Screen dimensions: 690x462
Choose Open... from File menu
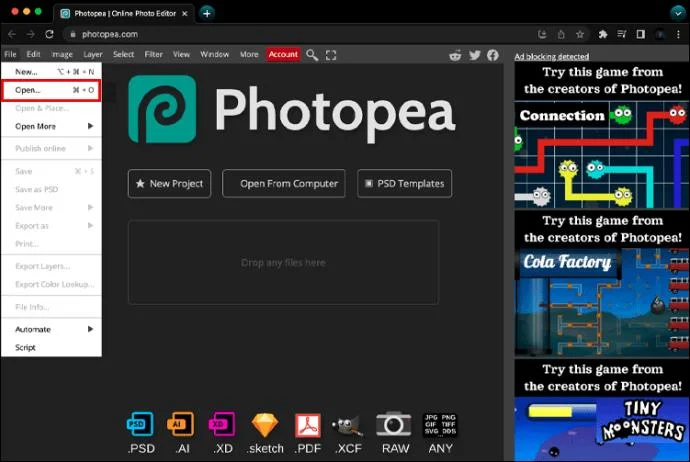[51, 90]
